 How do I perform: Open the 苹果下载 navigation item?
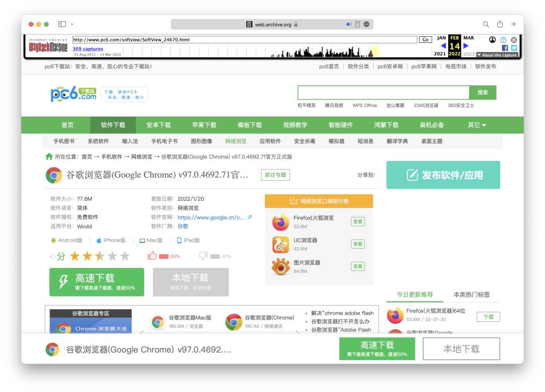(x=204, y=125)
